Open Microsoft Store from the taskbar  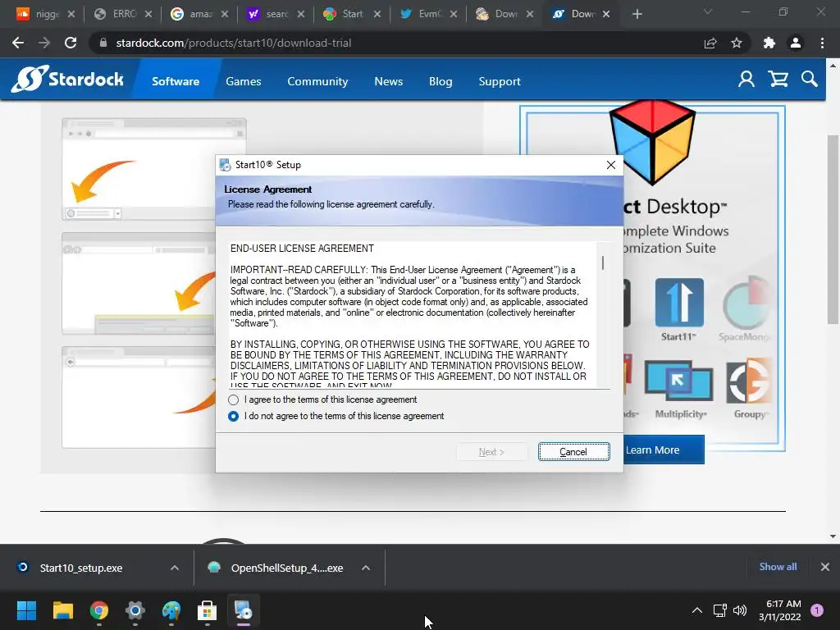click(x=207, y=610)
